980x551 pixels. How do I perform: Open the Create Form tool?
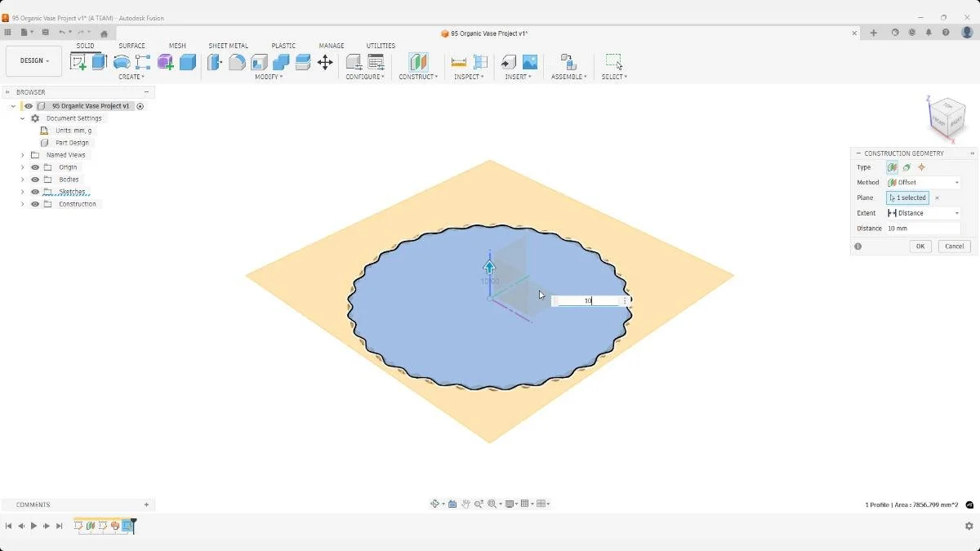120,60
